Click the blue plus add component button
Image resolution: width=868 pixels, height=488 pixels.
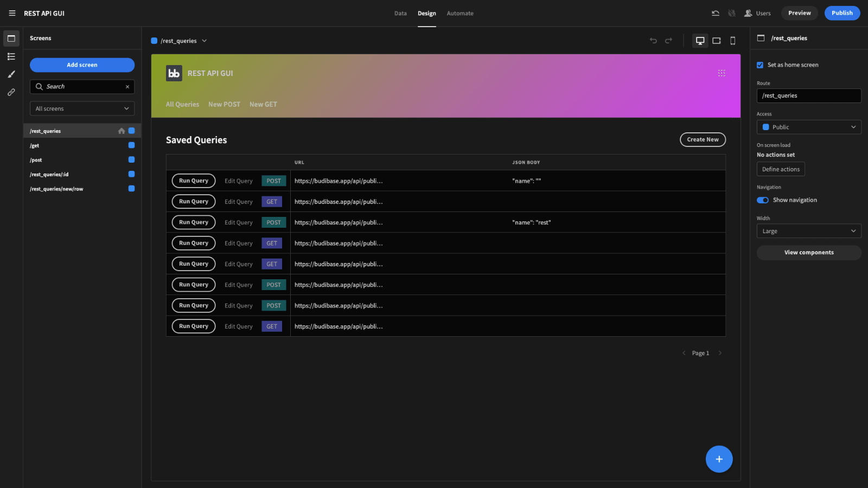[x=719, y=459]
